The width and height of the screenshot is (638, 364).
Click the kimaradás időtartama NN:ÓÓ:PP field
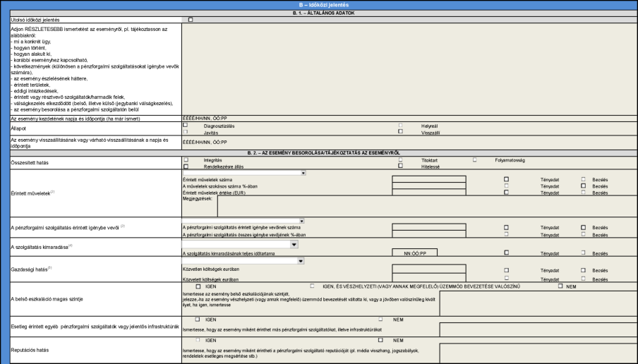click(x=414, y=253)
